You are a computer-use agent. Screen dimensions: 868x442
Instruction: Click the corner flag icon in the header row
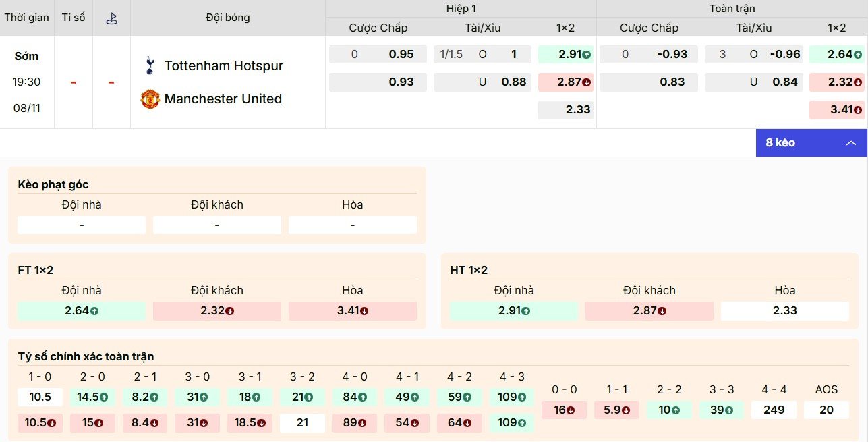click(x=112, y=18)
